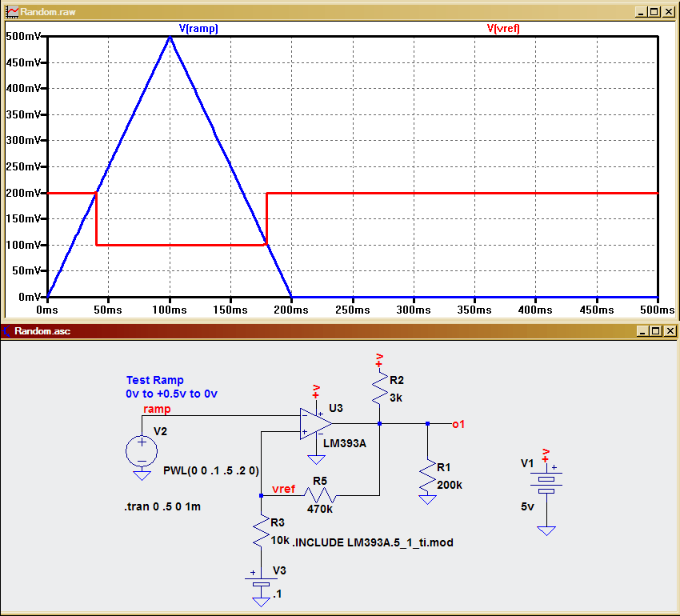Image resolution: width=680 pixels, height=616 pixels.
Task: Maximize the Random.raw waveform window
Action: click(x=654, y=12)
